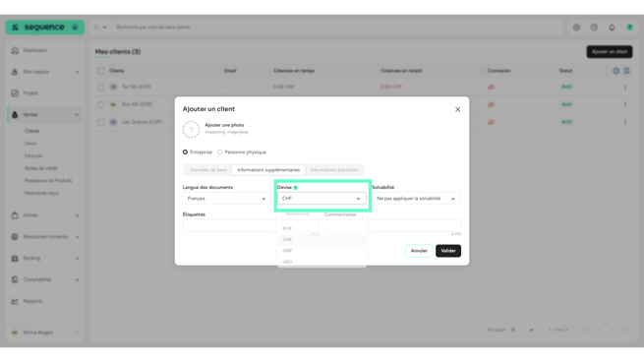Click the Valider button
644x362 pixels.
click(x=448, y=251)
